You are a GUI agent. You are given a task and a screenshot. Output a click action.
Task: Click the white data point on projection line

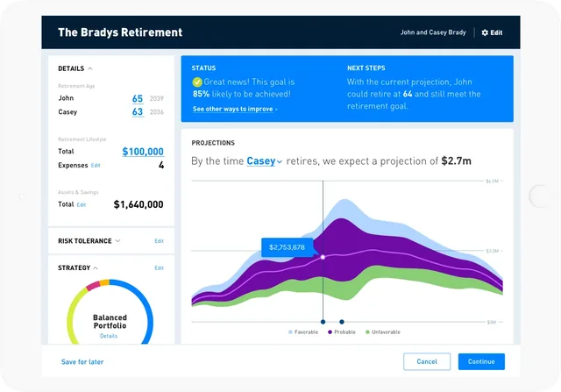point(323,257)
